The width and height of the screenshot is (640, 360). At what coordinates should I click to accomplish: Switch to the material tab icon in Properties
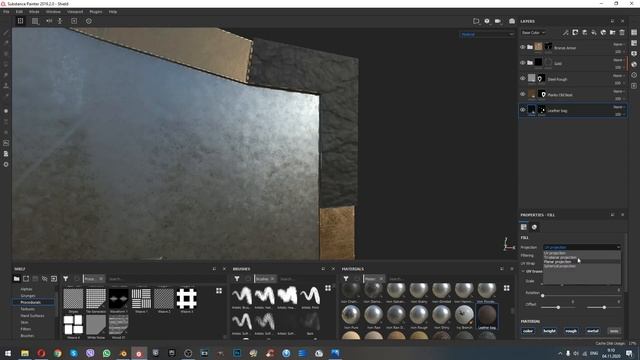pyautogui.click(x=534, y=227)
